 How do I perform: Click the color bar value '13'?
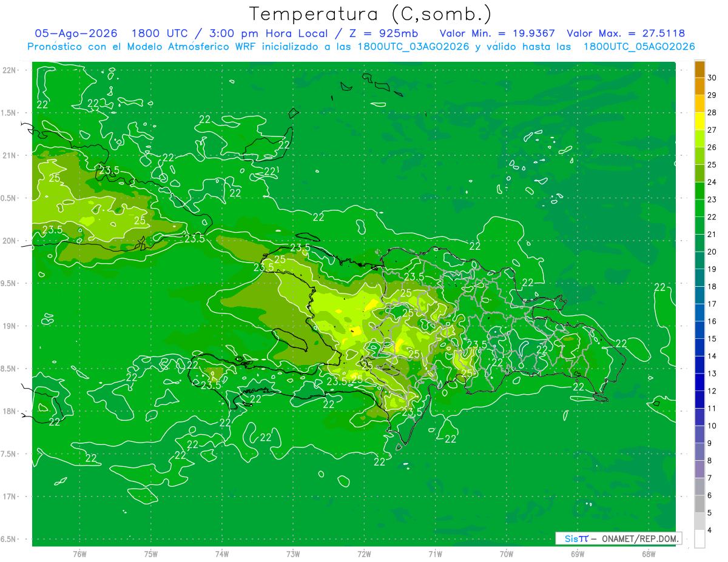pyautogui.click(x=712, y=373)
